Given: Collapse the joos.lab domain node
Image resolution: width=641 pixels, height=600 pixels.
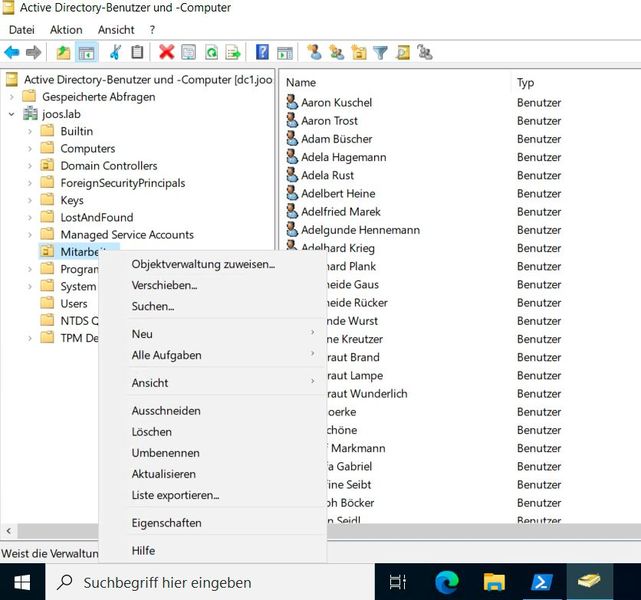Looking at the screenshot, I should [x=11, y=114].
